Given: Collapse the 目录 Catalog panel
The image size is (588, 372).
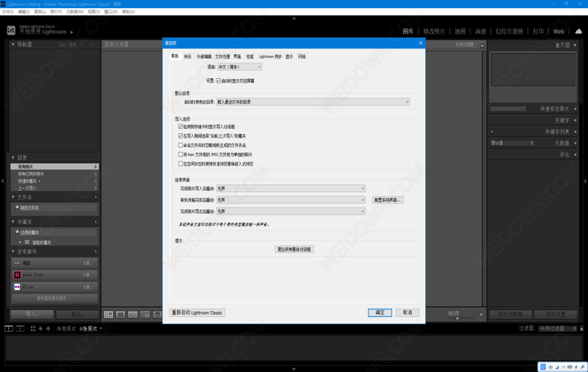Looking at the screenshot, I should (x=13, y=158).
